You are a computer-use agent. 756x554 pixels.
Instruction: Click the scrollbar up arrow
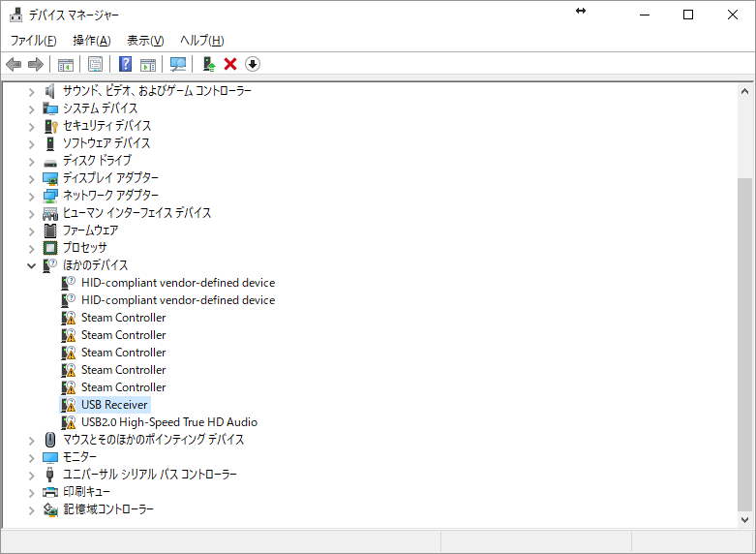click(745, 91)
